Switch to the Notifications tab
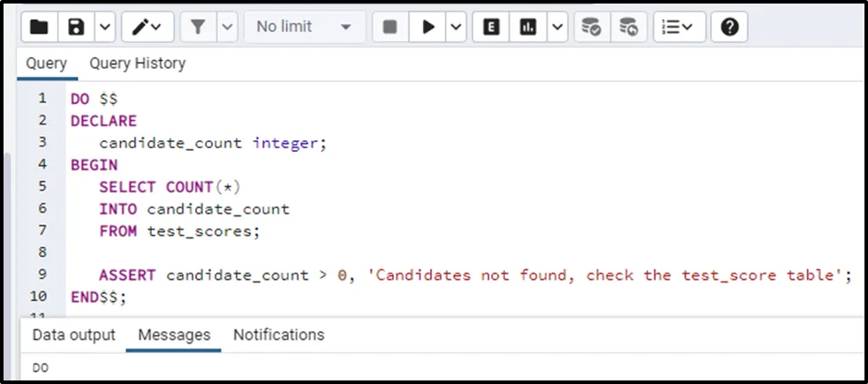The width and height of the screenshot is (868, 384). [278, 335]
